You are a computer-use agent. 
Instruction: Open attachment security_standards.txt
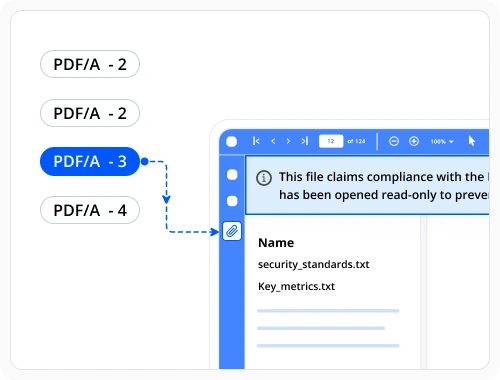[x=313, y=265]
